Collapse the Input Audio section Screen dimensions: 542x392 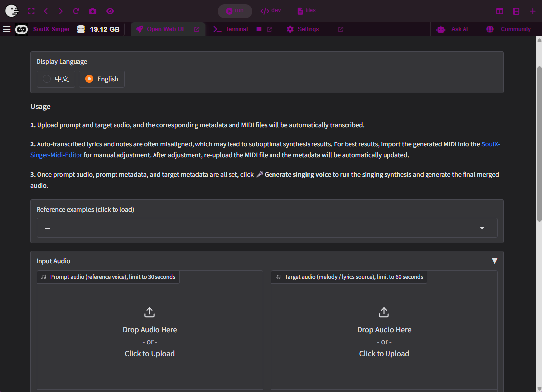tap(494, 261)
